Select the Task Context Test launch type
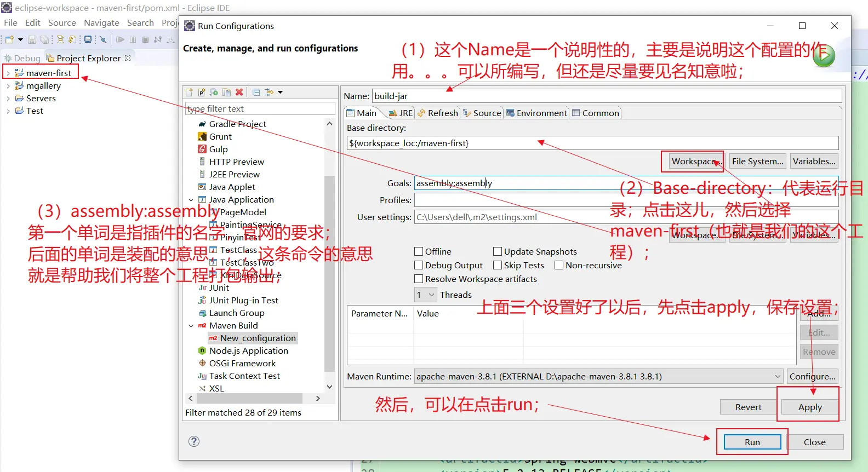 coord(239,376)
